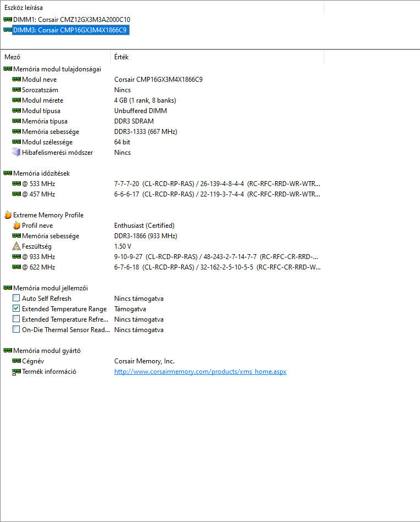Click the Profil neve flame icon
420x522 pixels.
(x=16, y=226)
